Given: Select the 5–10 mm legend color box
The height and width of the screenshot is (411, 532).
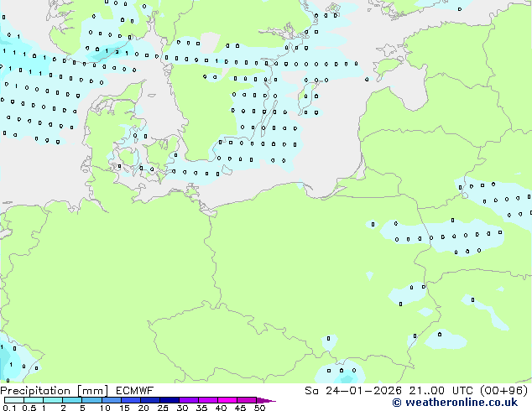Looking at the screenshot, I should pos(91,400).
